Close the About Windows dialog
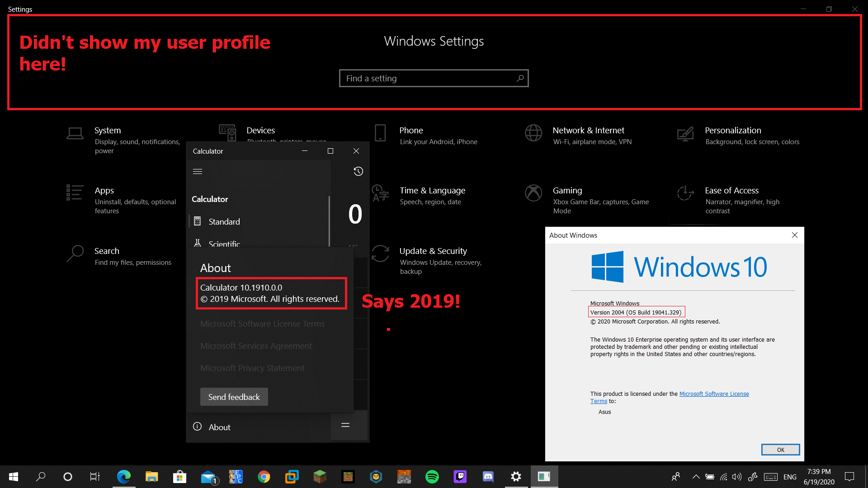The width and height of the screenshot is (868, 488). (795, 235)
